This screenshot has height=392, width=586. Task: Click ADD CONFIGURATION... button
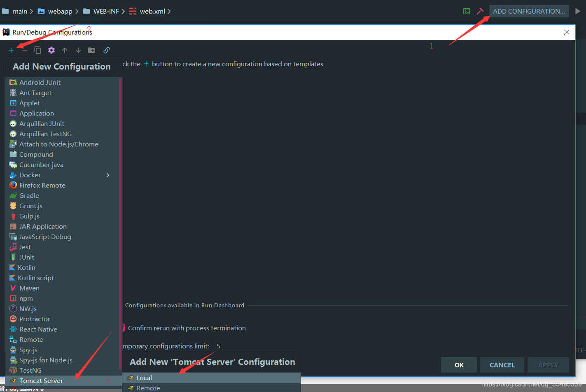[x=529, y=11]
